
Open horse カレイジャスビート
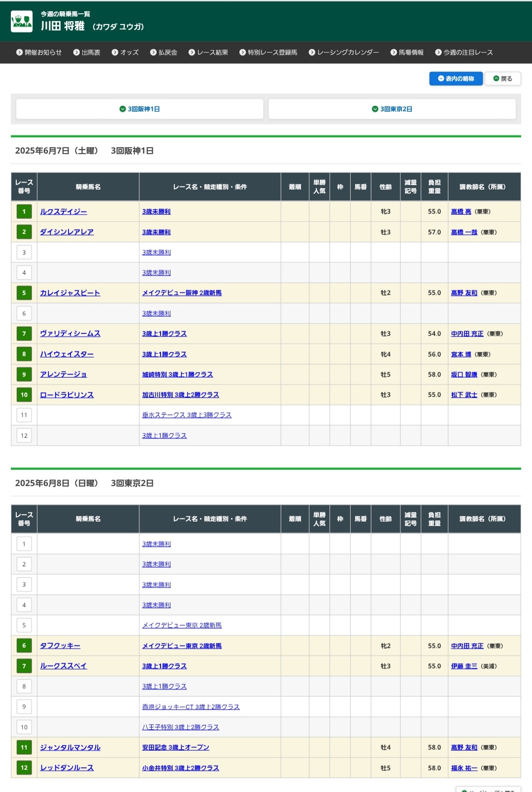[70, 293]
